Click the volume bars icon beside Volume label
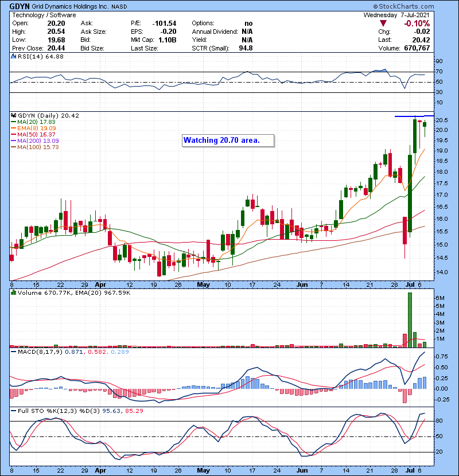Screen dimensions: 459x476 point(13,292)
